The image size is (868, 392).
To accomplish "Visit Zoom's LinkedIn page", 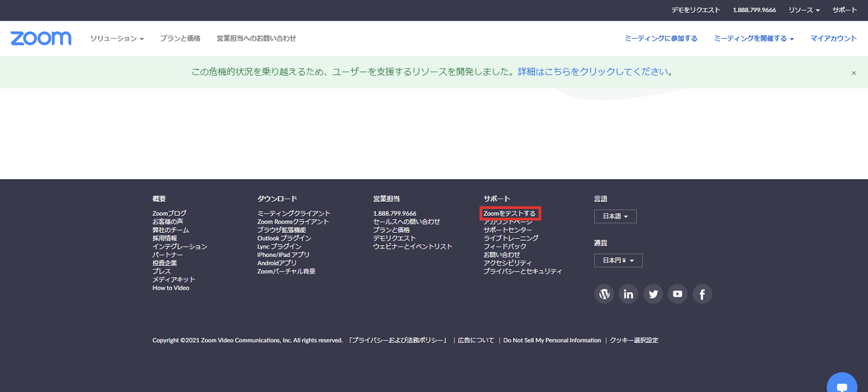I will [x=628, y=293].
